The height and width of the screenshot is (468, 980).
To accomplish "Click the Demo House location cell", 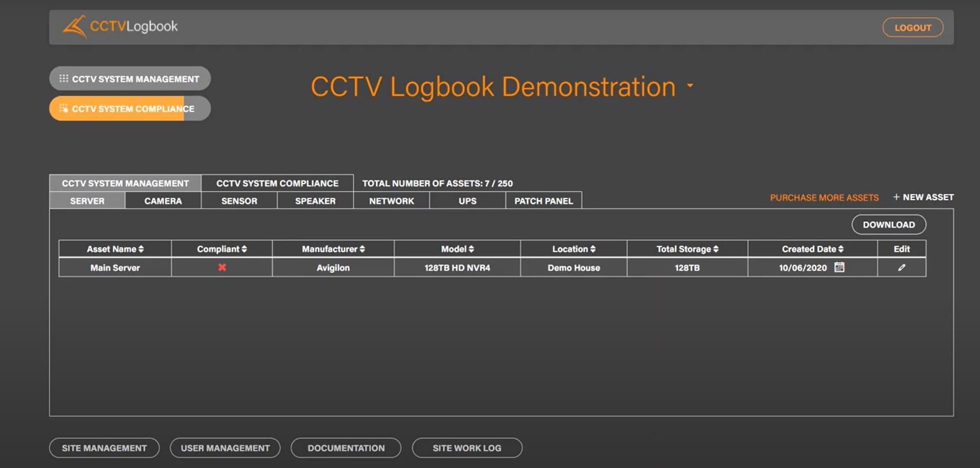I will tap(574, 267).
